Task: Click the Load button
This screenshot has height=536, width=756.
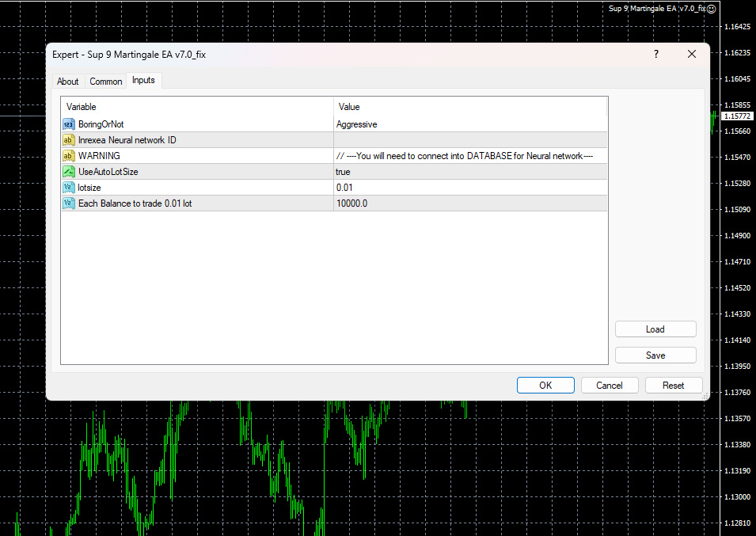Action: [655, 329]
